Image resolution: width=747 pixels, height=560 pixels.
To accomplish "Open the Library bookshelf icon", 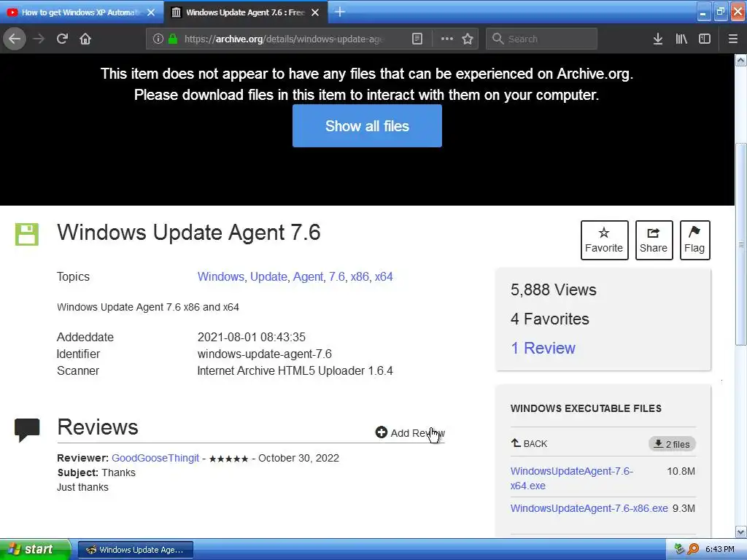I will [x=681, y=39].
